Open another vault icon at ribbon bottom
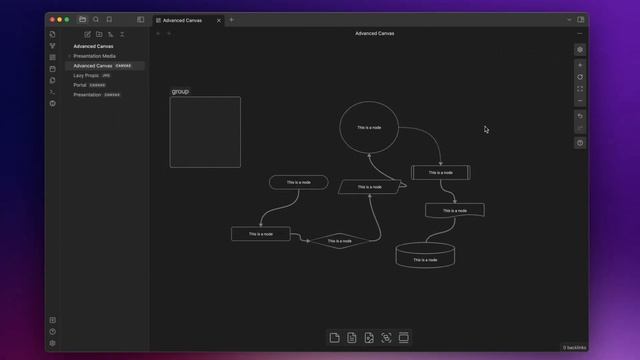Image resolution: width=640 pixels, height=360 pixels. [53, 320]
